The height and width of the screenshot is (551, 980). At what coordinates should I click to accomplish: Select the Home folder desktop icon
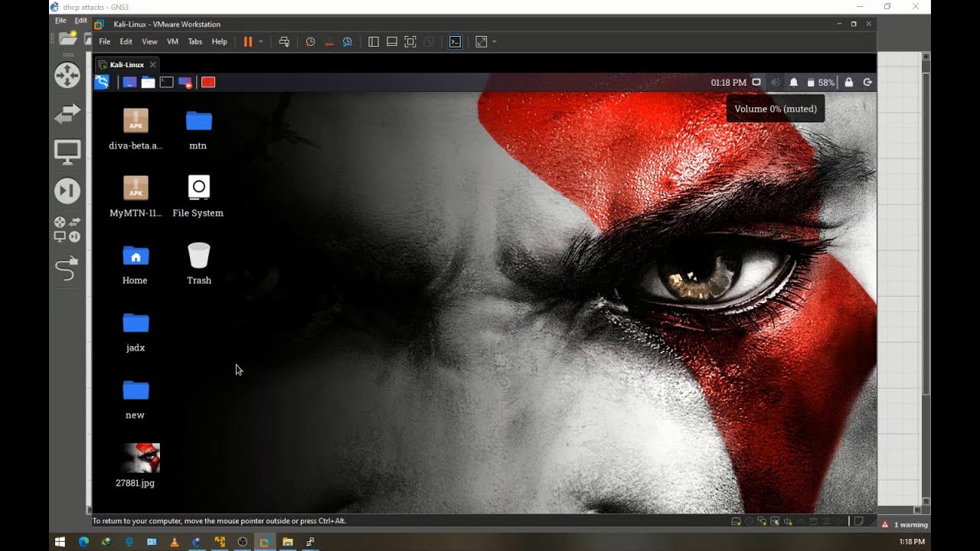pos(136,263)
